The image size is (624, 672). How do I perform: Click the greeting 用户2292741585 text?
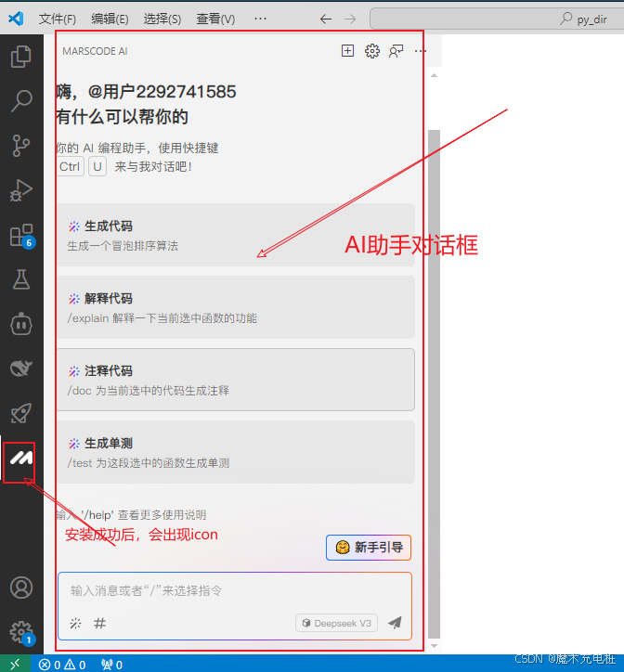pyautogui.click(x=169, y=92)
